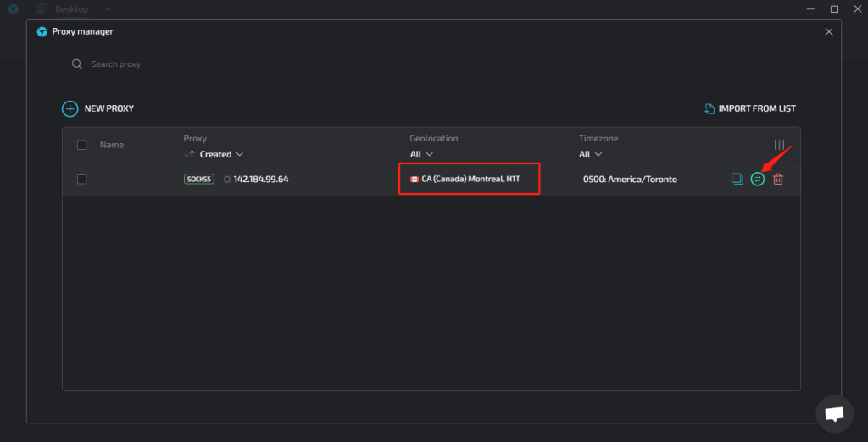Image resolution: width=868 pixels, height=442 pixels.
Task: Open the Timezone All filter dropdown
Action: (590, 154)
